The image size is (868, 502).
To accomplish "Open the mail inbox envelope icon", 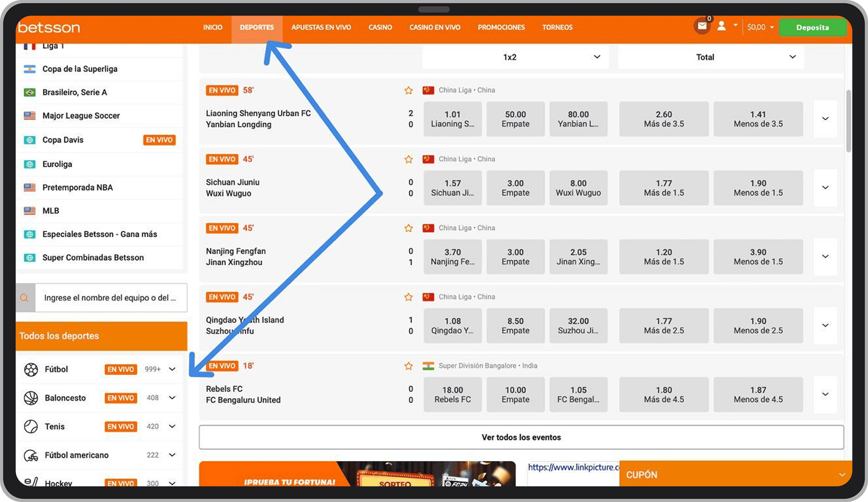I will 702,26.
